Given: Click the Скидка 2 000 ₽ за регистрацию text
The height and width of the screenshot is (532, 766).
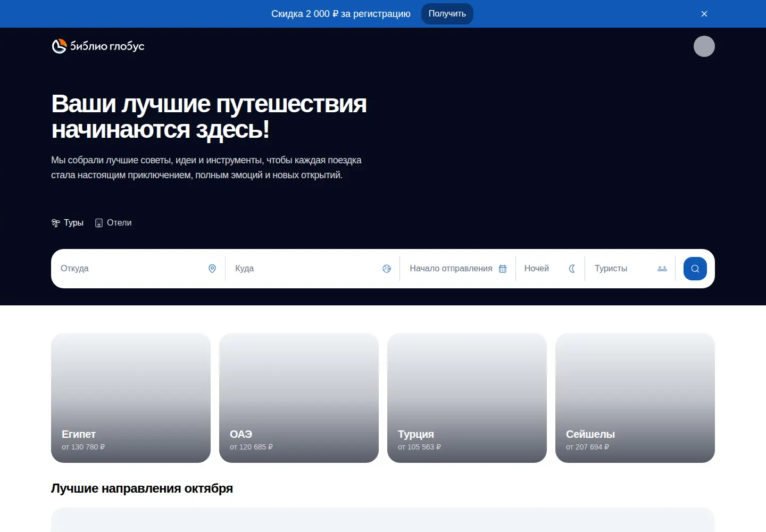Looking at the screenshot, I should (x=341, y=14).
